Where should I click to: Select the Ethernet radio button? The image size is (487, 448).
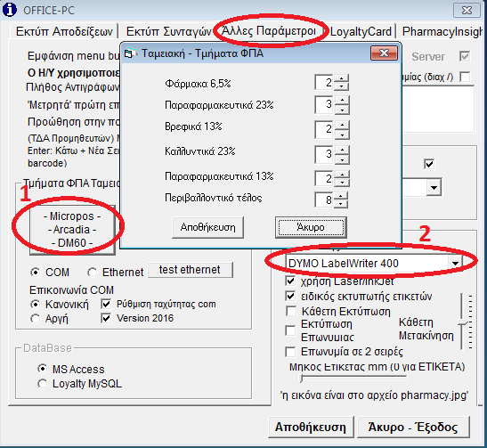click(92, 273)
